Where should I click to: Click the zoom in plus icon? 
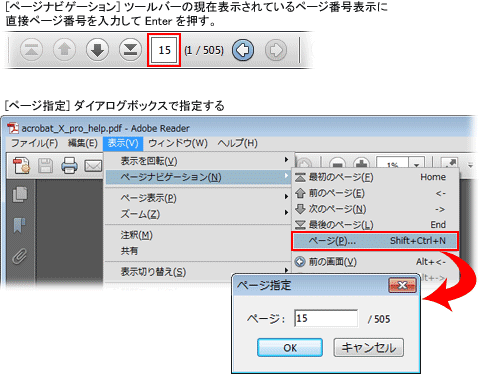point(362,164)
